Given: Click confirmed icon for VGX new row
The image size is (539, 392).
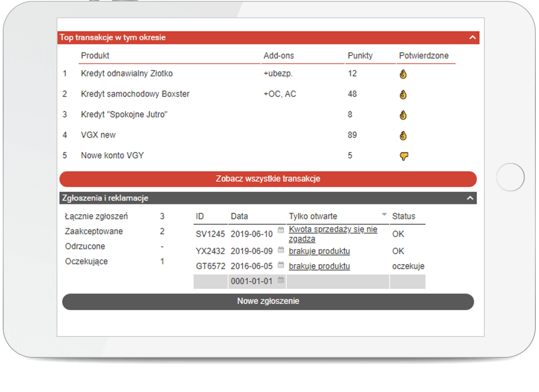Looking at the screenshot, I should (403, 136).
